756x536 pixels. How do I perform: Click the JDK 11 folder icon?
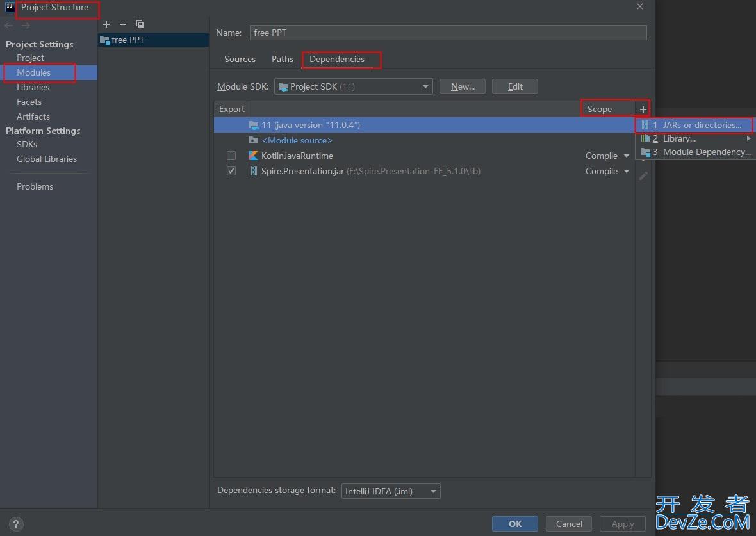(254, 125)
